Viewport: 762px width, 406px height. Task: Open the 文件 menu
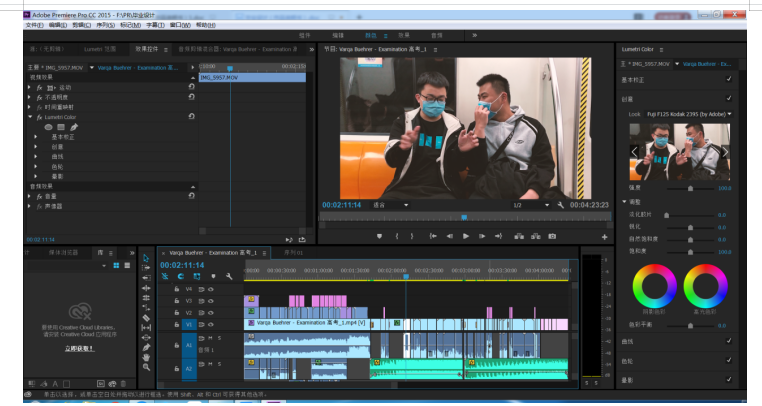pos(34,25)
